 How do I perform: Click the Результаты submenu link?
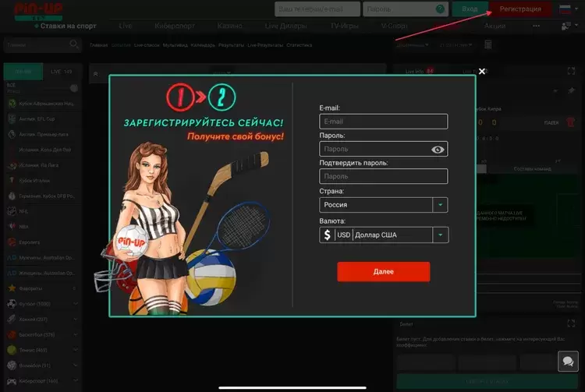tap(232, 45)
